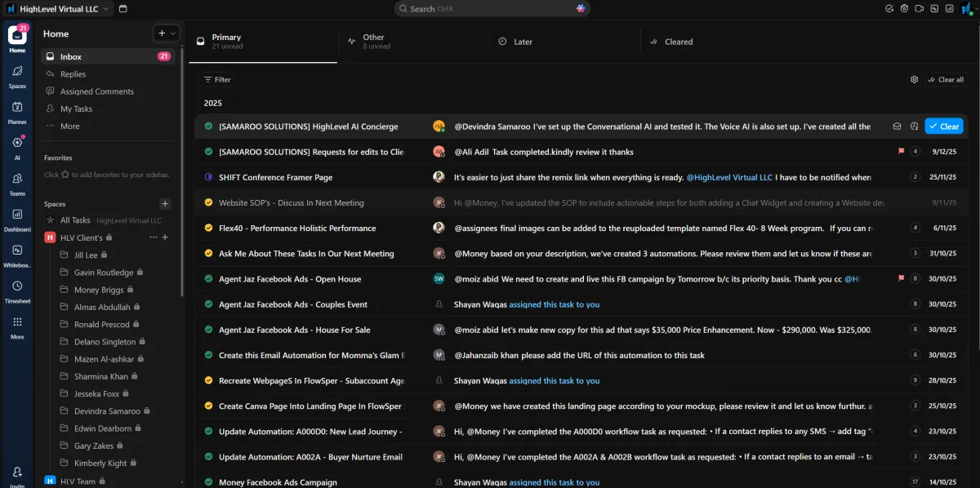Expand the Devindra Samaroo folder
This screenshot has height=488, width=980.
tap(107, 411)
